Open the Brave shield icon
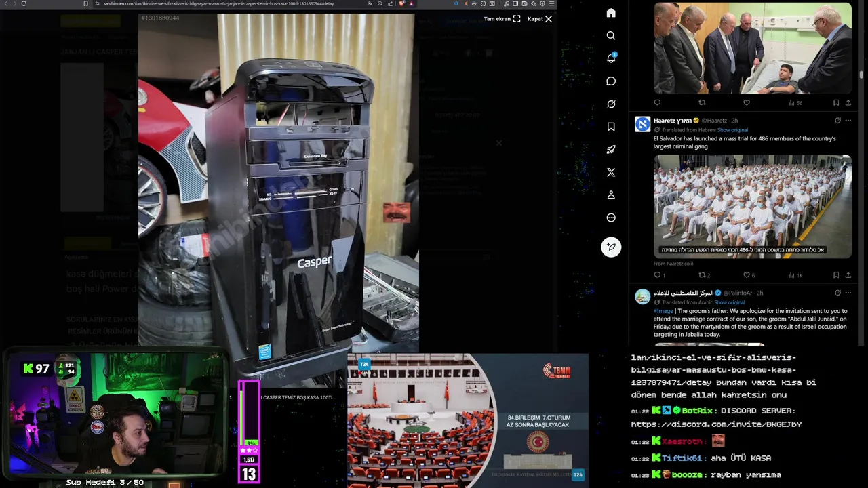The height and width of the screenshot is (488, 868). [x=401, y=3]
